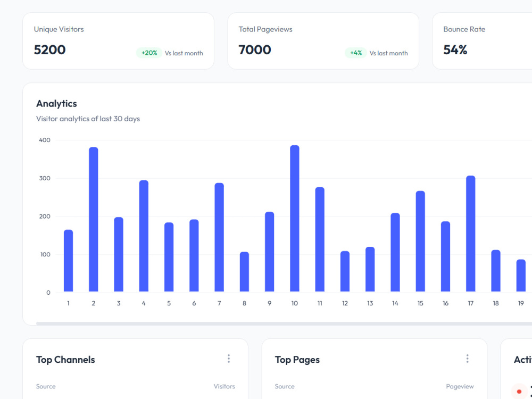Click the bar for day 4
The width and height of the screenshot is (532, 399).
pos(144,236)
